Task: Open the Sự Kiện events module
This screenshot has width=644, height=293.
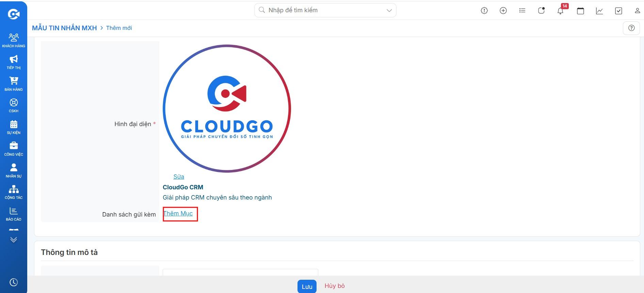Action: (14, 127)
